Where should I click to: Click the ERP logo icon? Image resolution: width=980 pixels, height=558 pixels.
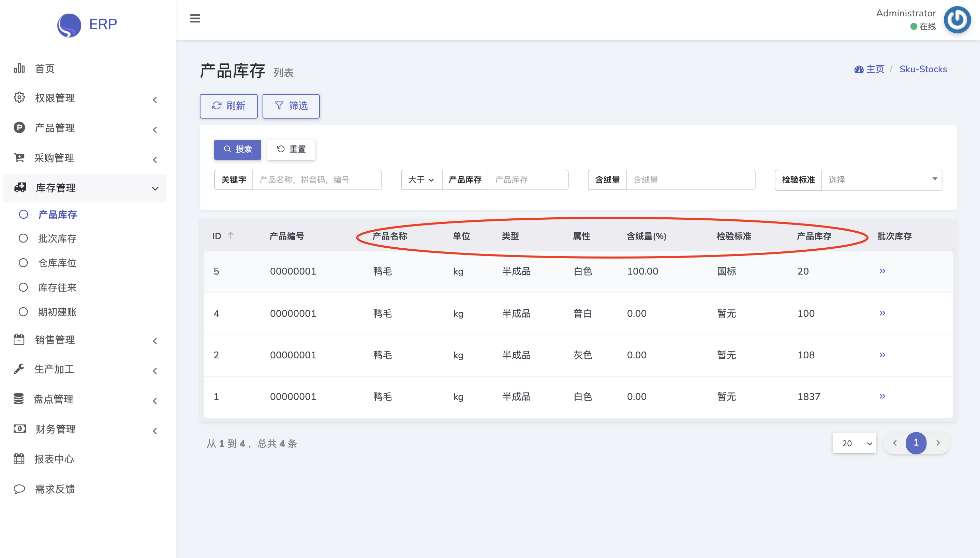click(x=69, y=25)
